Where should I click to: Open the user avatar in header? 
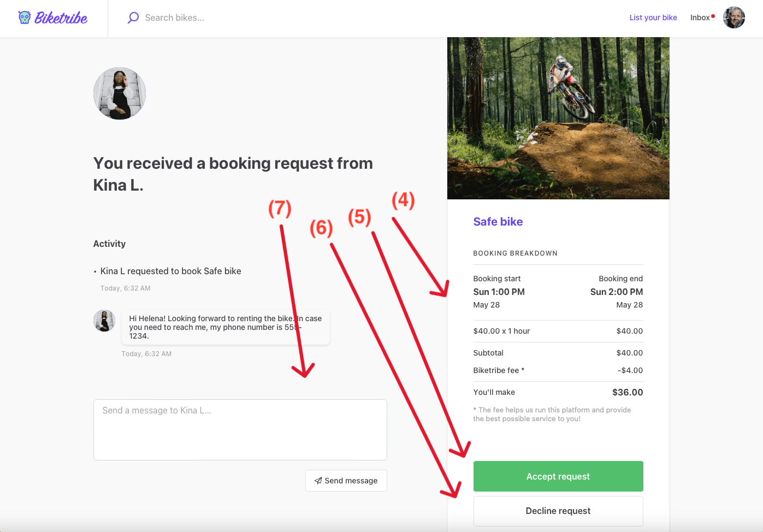[734, 17]
